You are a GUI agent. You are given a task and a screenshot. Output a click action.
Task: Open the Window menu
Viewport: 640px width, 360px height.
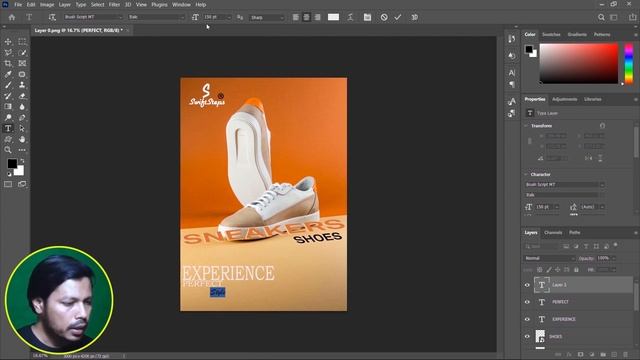pyautogui.click(x=181, y=4)
